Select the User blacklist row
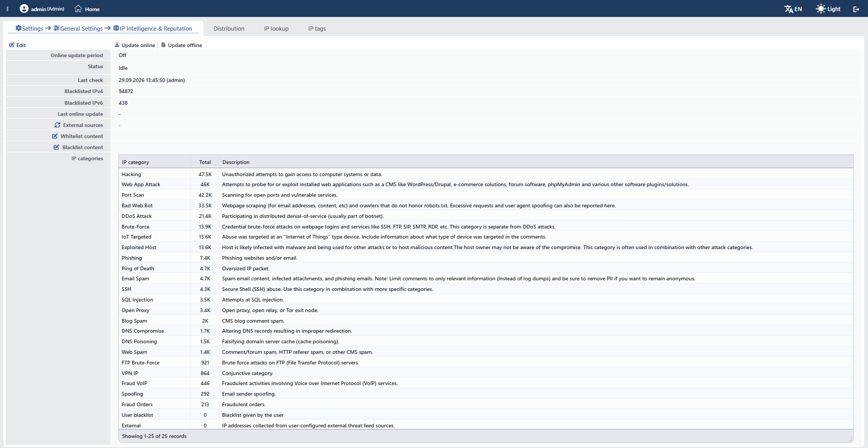This screenshot has width=868, height=448. (486, 415)
